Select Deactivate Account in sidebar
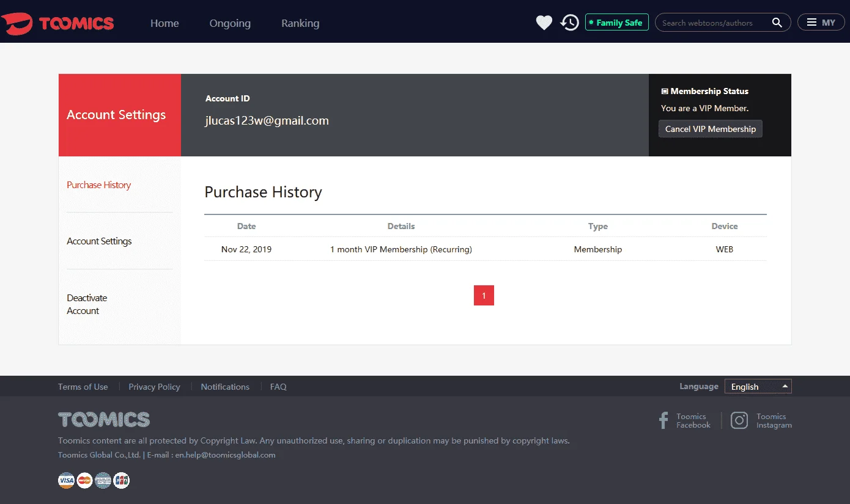This screenshot has height=504, width=850. (87, 304)
